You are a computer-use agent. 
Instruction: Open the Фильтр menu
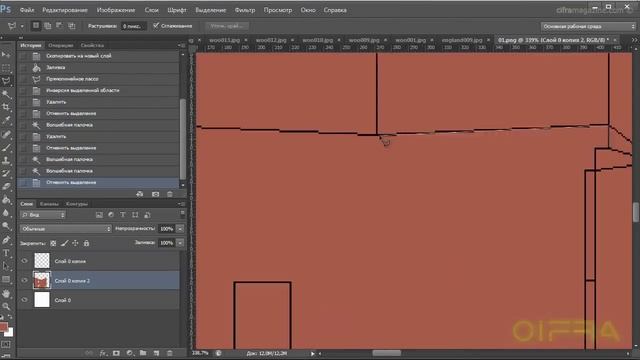pos(245,10)
